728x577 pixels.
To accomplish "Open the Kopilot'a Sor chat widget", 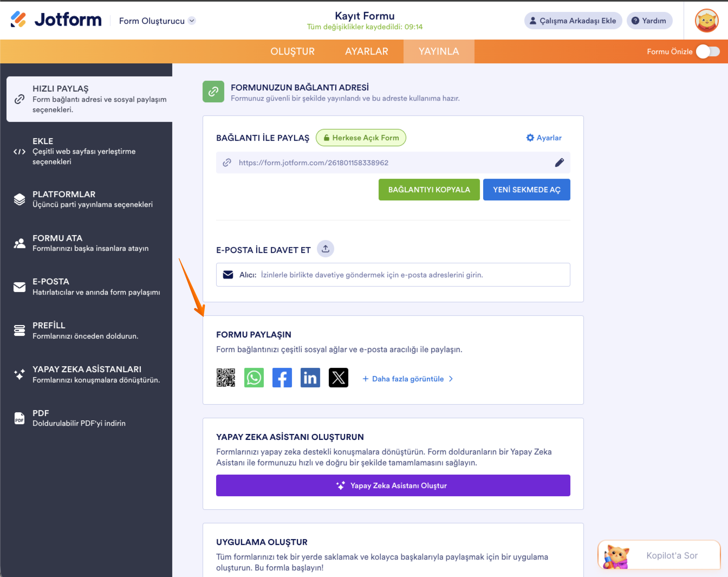I will (x=659, y=555).
